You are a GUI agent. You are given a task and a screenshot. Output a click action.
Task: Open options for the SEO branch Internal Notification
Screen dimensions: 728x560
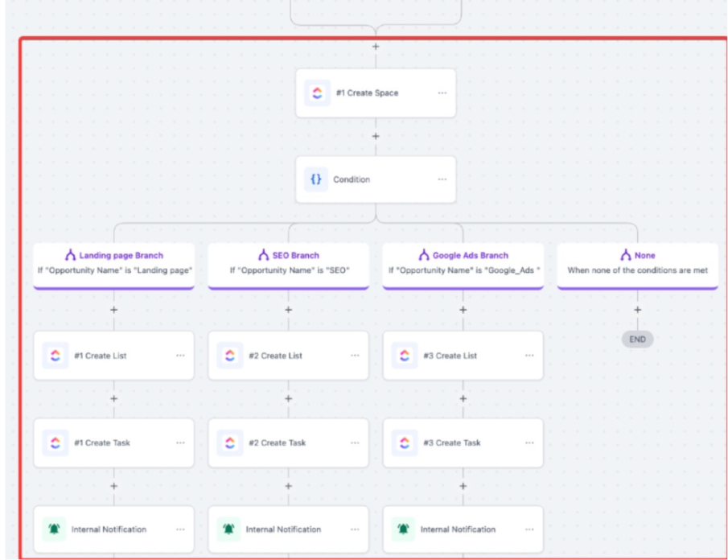355,529
